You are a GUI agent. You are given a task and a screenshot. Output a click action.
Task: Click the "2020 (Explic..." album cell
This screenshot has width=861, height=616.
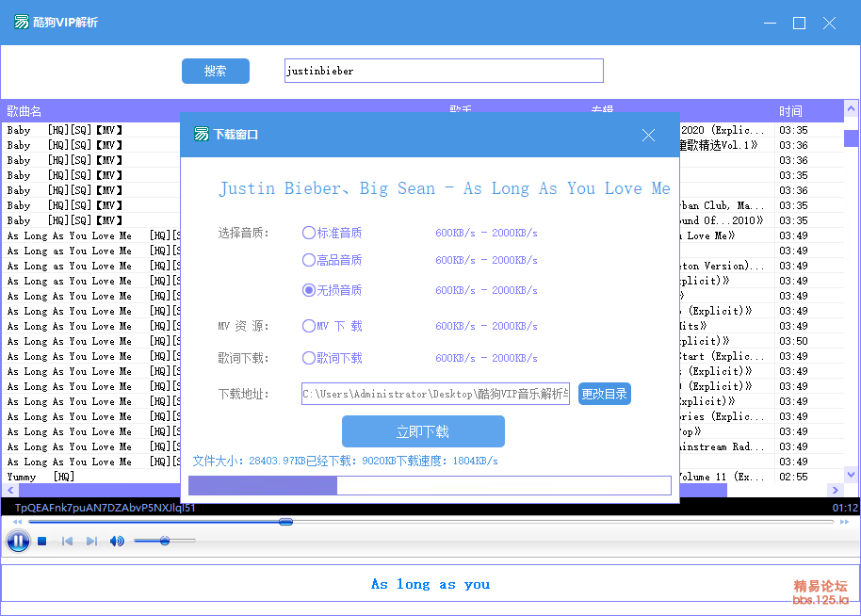723,130
